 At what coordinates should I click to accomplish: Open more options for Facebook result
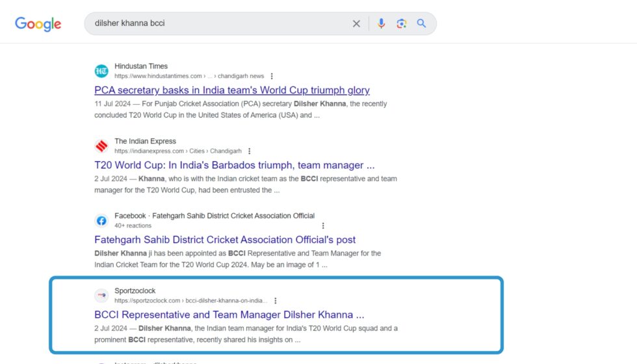[323, 226]
